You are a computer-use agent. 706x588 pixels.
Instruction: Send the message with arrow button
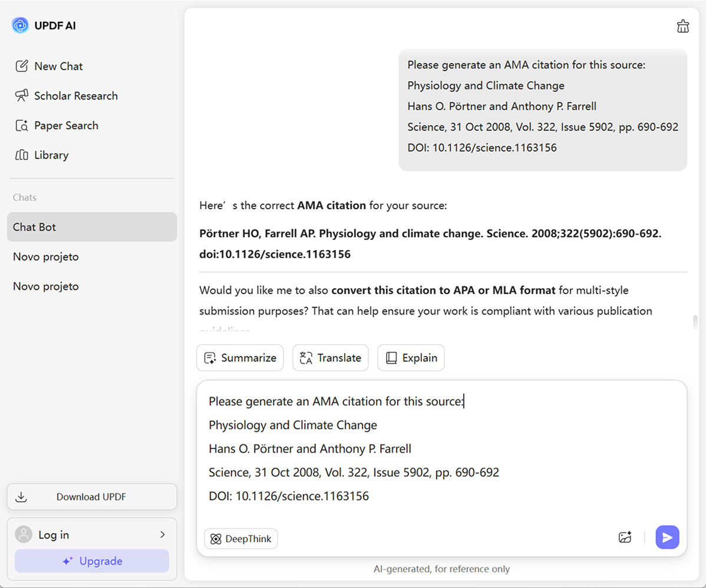click(x=667, y=537)
